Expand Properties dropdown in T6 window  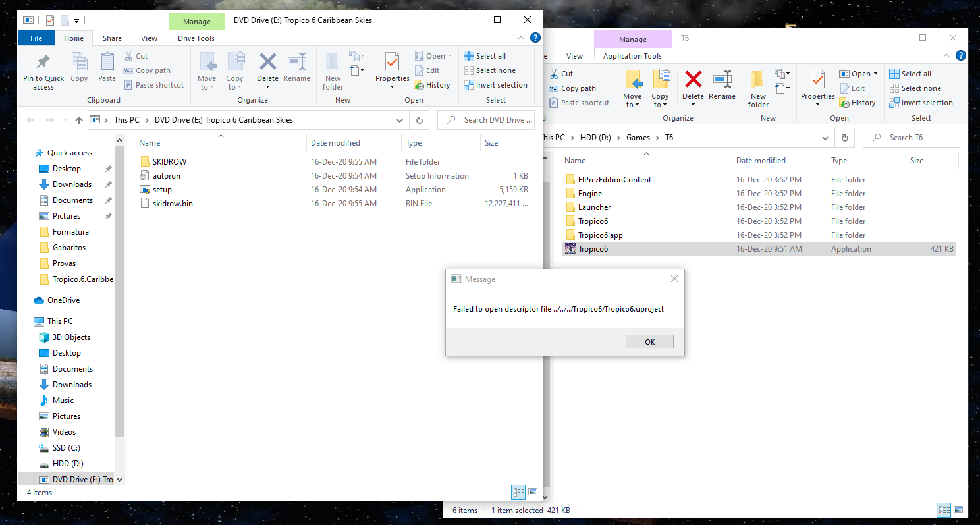click(x=817, y=105)
